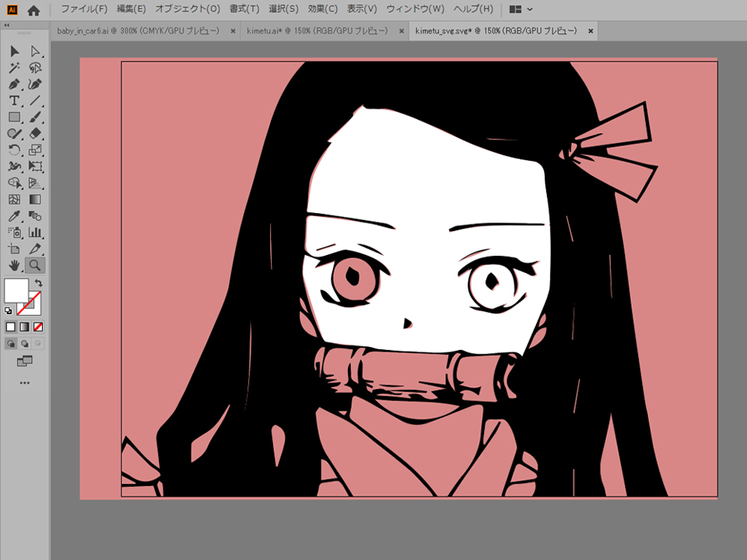
Task: Swap fill and stroke colors
Action: pyautogui.click(x=39, y=283)
